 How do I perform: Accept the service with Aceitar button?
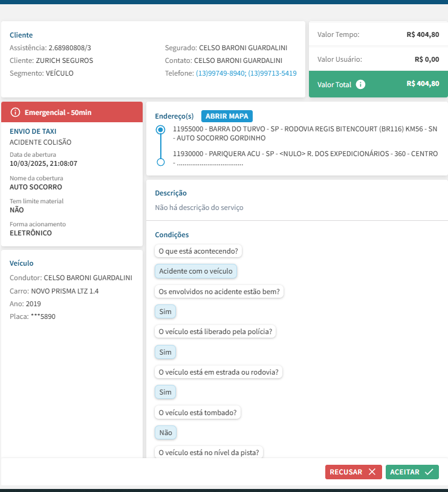(412, 472)
